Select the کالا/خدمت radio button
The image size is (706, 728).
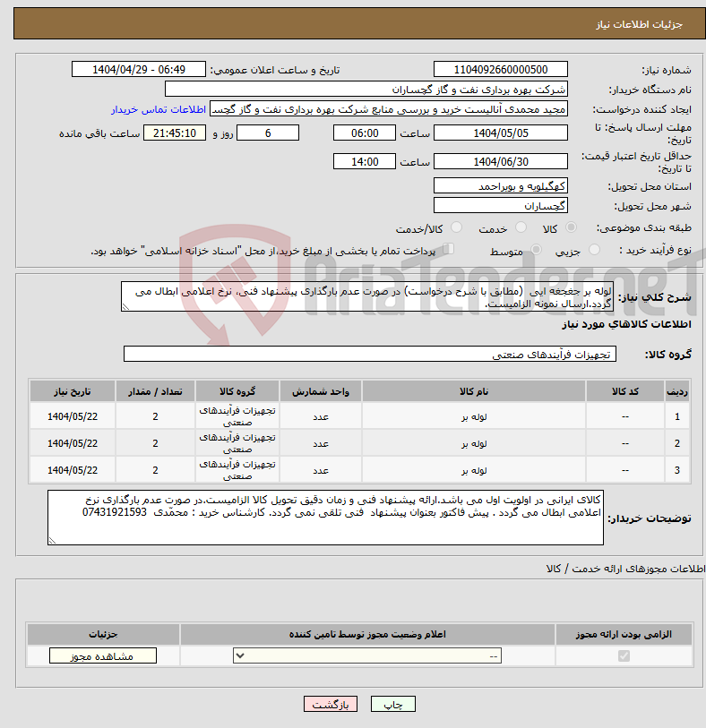point(457,227)
